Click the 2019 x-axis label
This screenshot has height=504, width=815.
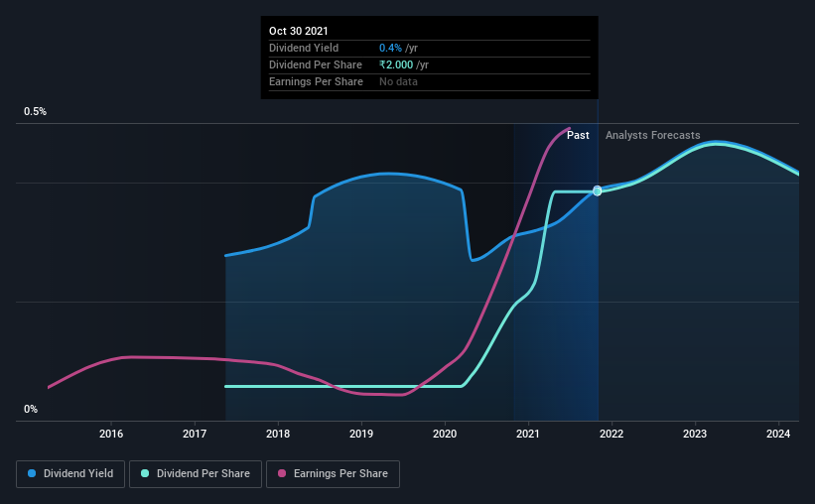coord(361,434)
